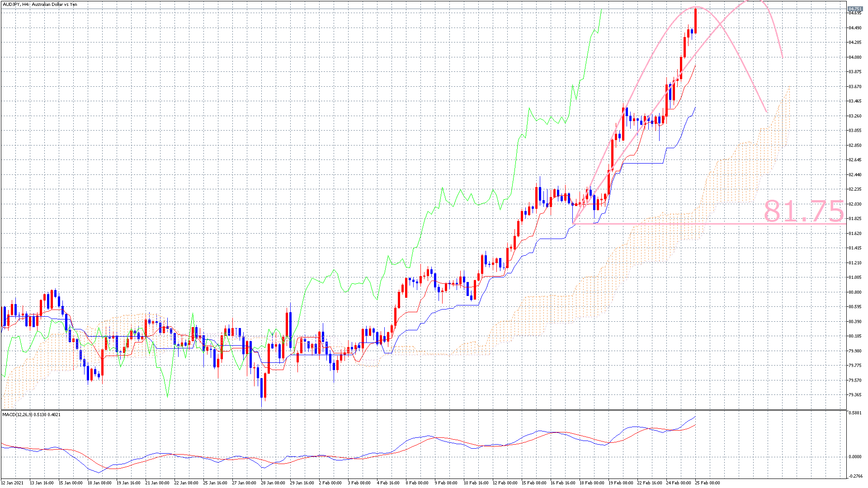The height and width of the screenshot is (488, 868).
Task: Click the 84.080 price scale label
Action: 854,57
